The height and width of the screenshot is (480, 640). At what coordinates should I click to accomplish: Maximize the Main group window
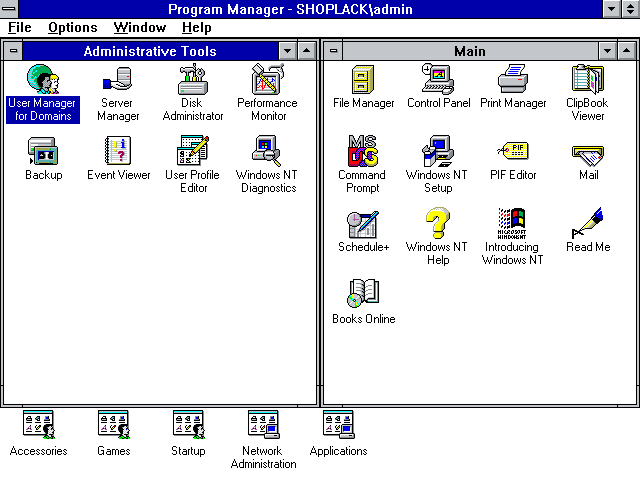[x=627, y=51]
